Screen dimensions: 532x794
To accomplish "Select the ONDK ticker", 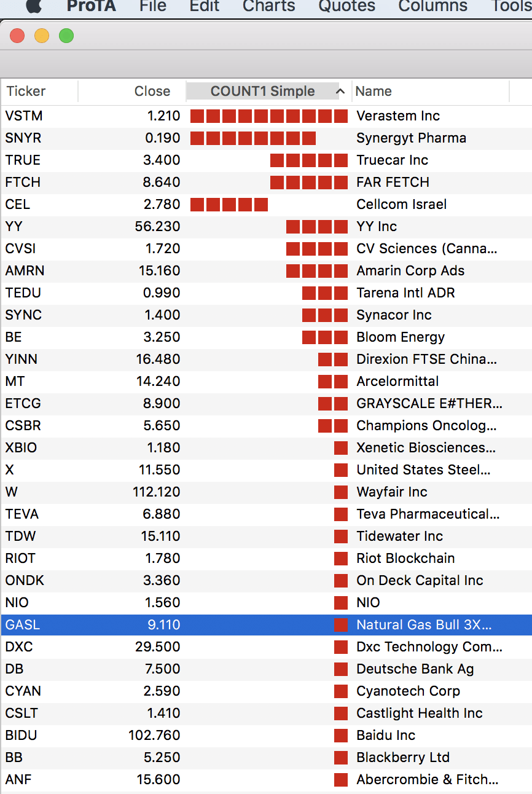I will click(x=25, y=580).
